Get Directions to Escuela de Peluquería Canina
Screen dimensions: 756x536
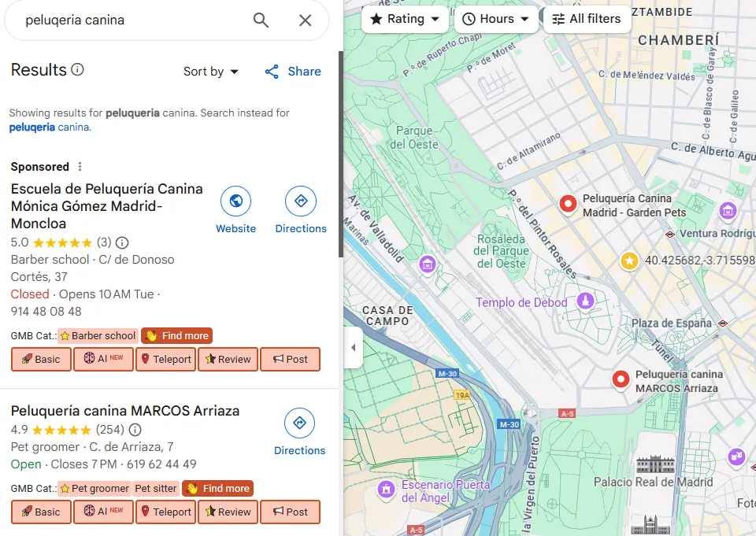(x=301, y=210)
